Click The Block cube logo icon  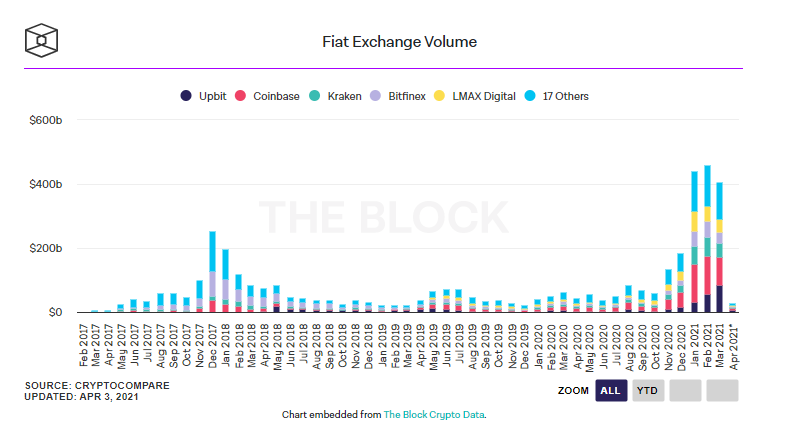(42, 40)
